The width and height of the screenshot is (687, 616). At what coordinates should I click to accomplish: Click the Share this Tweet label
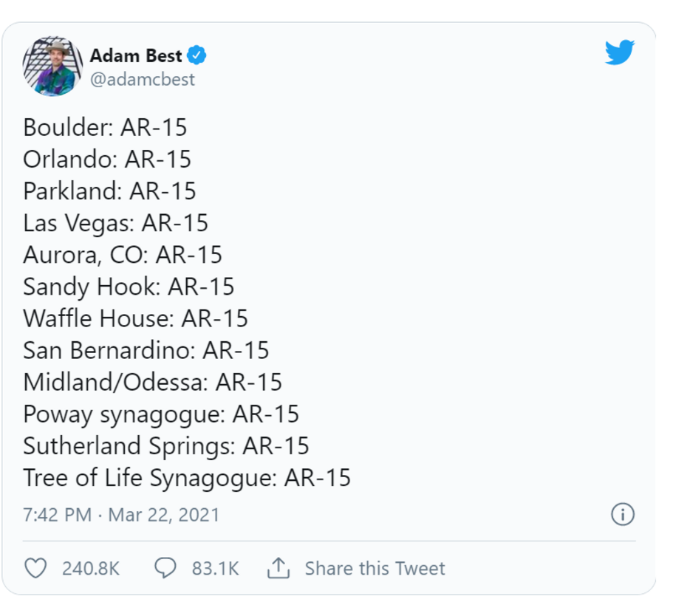[375, 568]
